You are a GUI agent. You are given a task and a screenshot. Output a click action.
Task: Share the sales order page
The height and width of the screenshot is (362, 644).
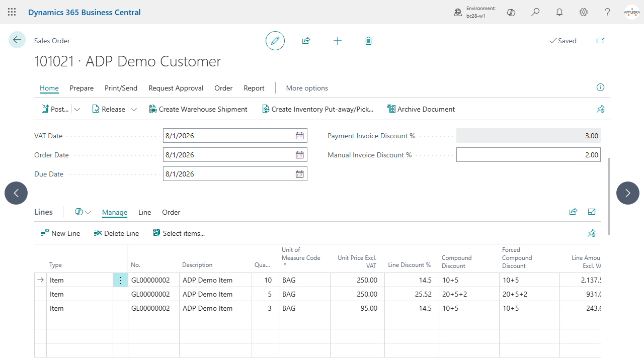[x=306, y=41]
